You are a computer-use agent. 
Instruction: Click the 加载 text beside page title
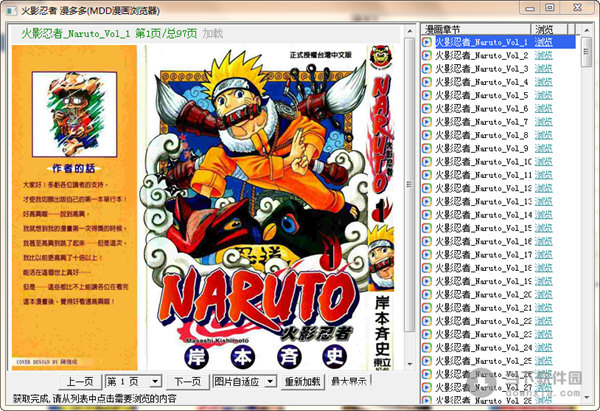click(212, 34)
